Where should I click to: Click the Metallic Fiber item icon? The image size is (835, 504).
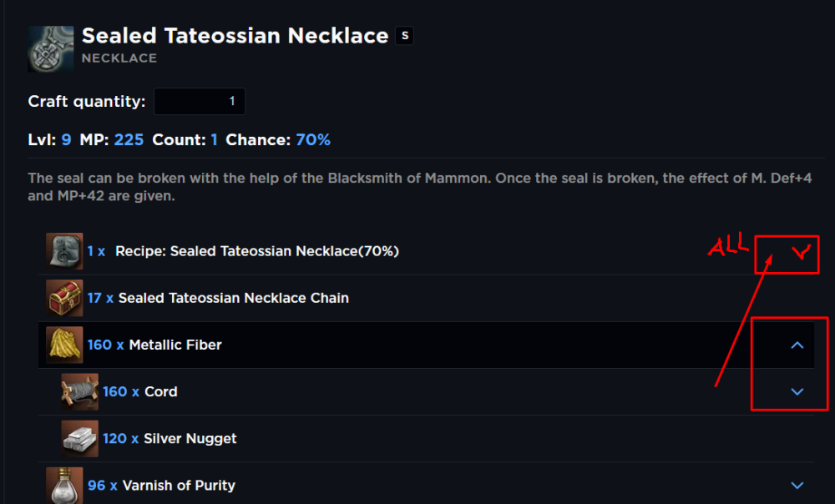64,345
